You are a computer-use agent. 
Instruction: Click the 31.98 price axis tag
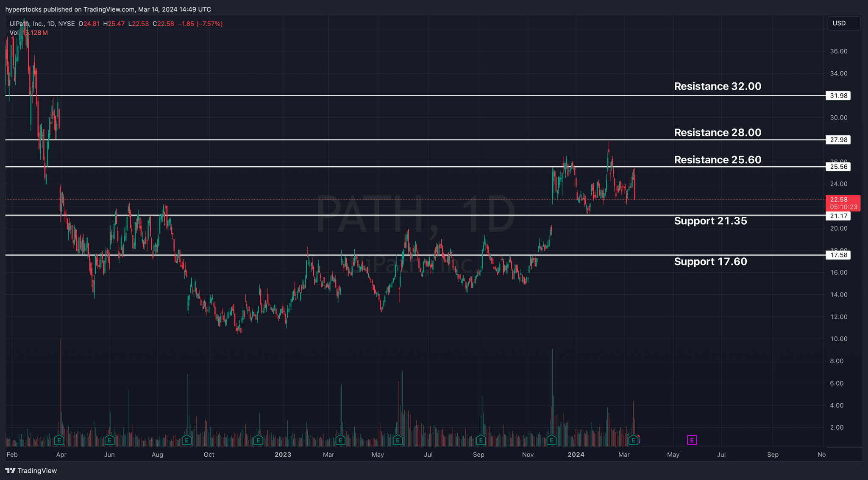coord(838,96)
